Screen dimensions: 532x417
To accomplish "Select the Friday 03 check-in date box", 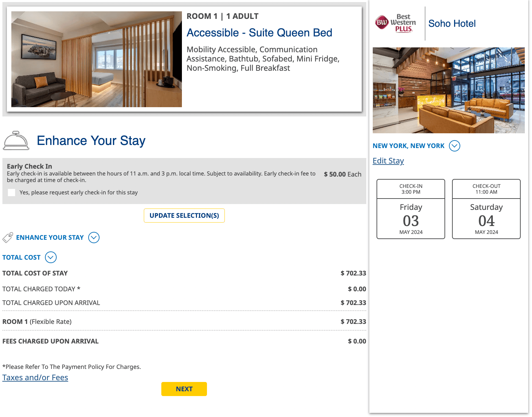I will [411, 209].
